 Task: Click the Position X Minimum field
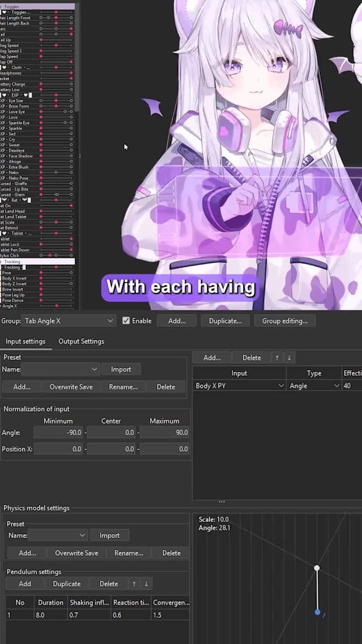tap(59, 449)
